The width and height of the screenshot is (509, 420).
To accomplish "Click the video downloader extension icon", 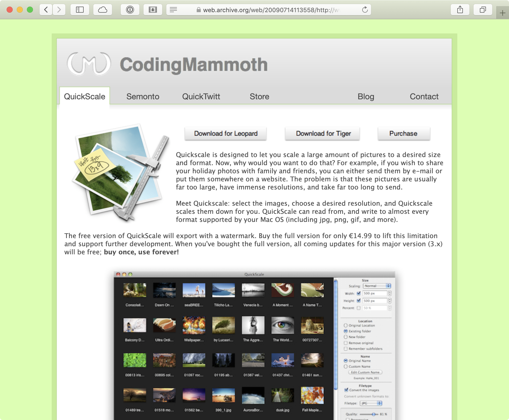I will [153, 10].
